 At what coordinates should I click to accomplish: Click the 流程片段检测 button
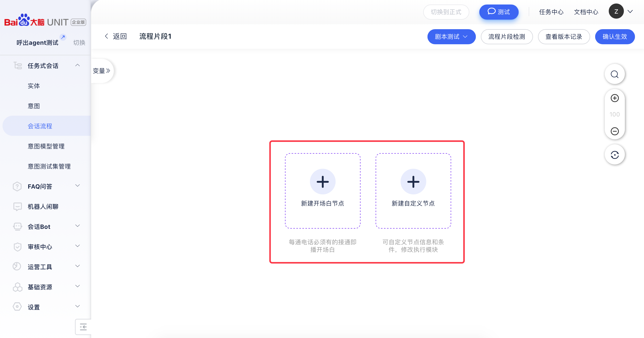coord(507,37)
